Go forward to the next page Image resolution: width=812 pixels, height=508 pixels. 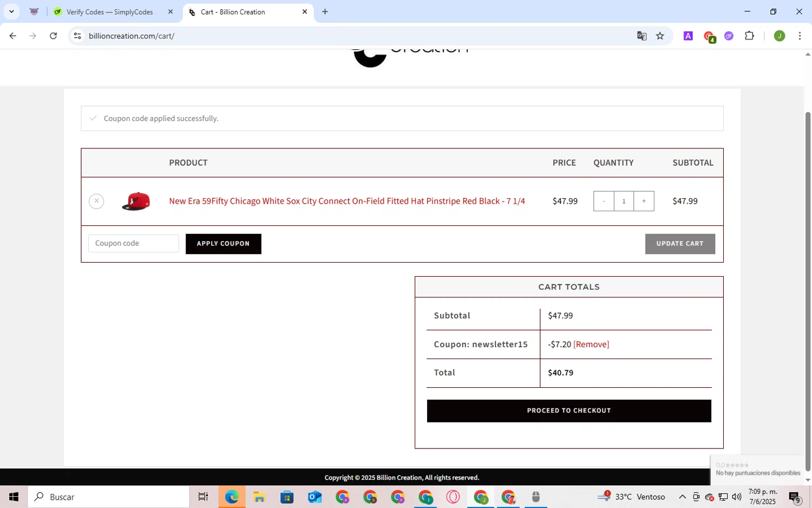pyautogui.click(x=33, y=36)
